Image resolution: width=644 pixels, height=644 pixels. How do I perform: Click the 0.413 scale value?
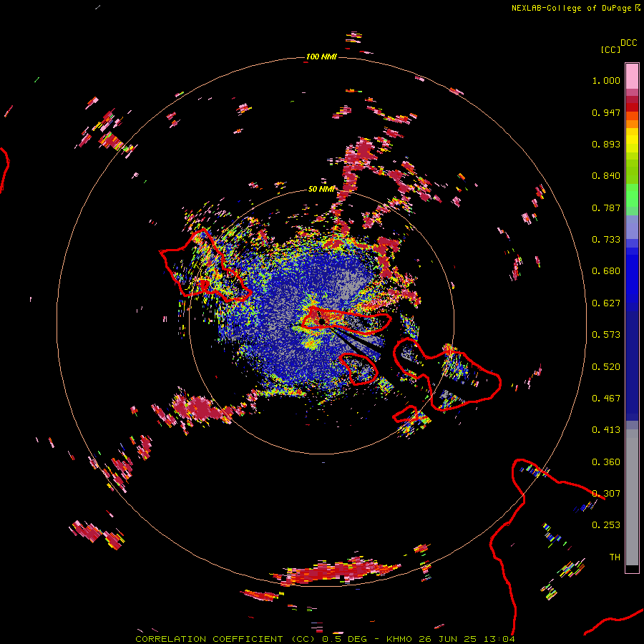pyautogui.click(x=606, y=430)
